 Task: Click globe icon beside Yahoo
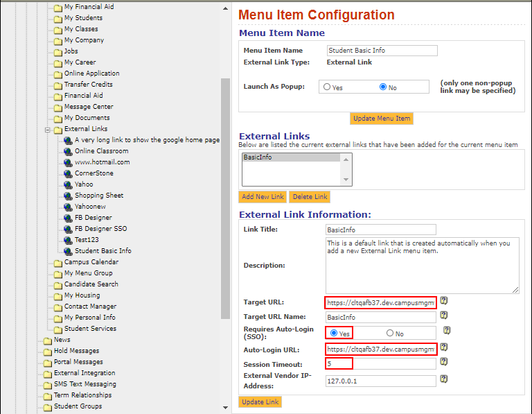(68, 184)
